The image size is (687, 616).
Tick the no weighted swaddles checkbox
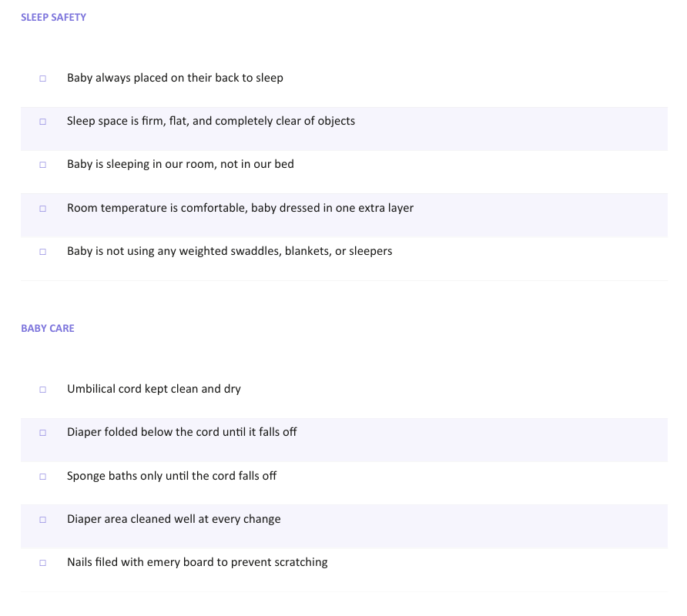click(x=43, y=252)
